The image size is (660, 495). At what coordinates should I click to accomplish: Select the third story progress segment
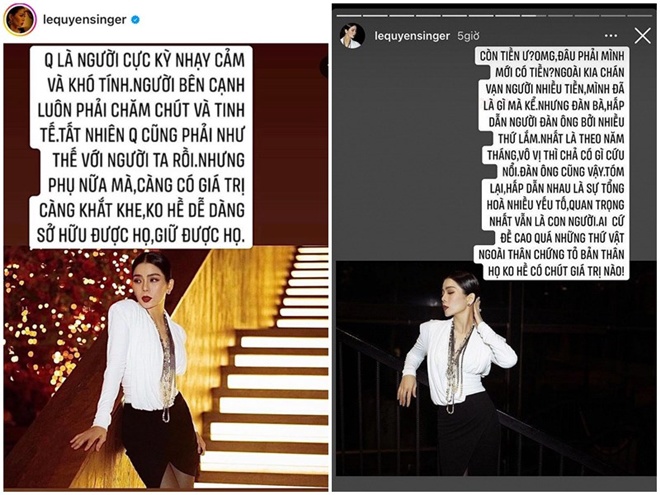tap(402, 16)
